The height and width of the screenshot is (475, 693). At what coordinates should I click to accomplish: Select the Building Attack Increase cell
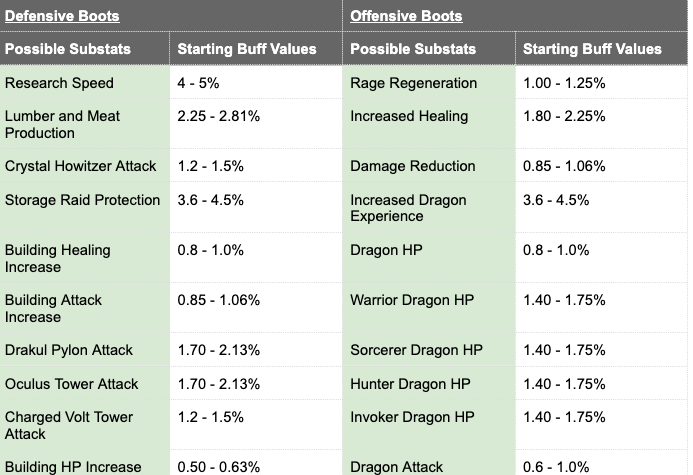coord(85,308)
